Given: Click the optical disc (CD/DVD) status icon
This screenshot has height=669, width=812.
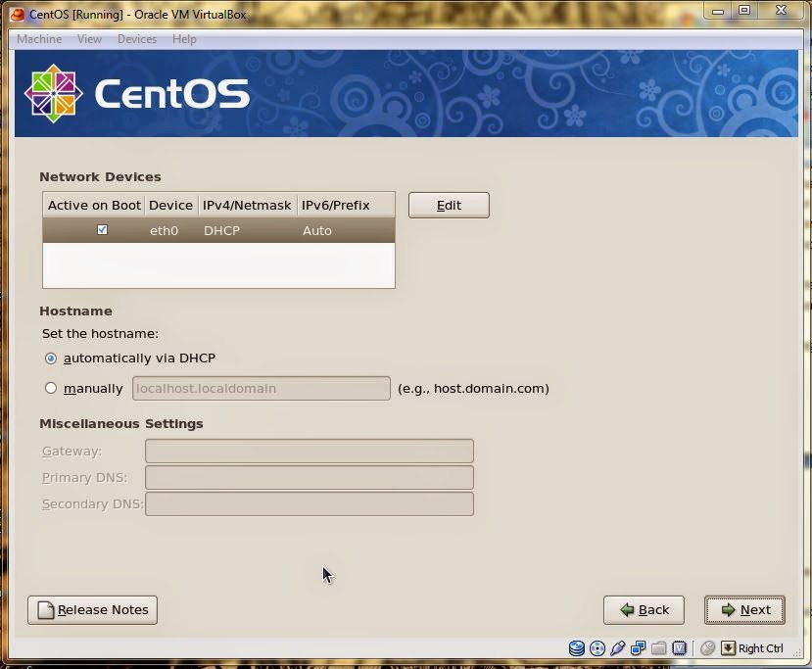Looking at the screenshot, I should click(597, 648).
